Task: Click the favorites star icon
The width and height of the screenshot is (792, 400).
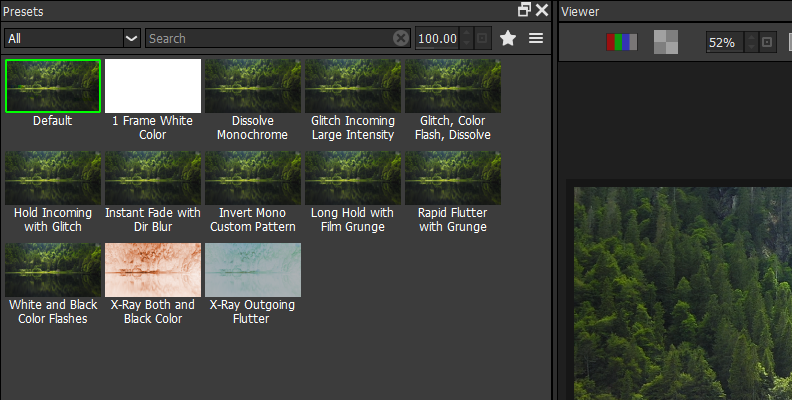Action: click(x=508, y=38)
